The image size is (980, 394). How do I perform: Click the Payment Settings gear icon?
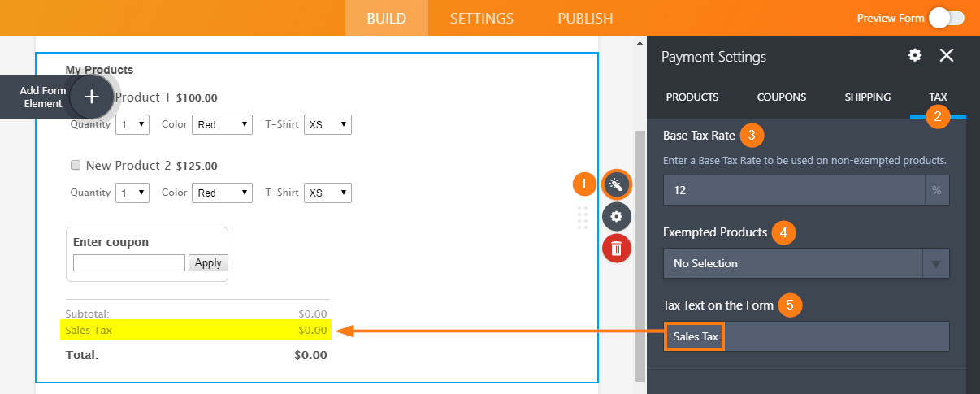(915, 55)
